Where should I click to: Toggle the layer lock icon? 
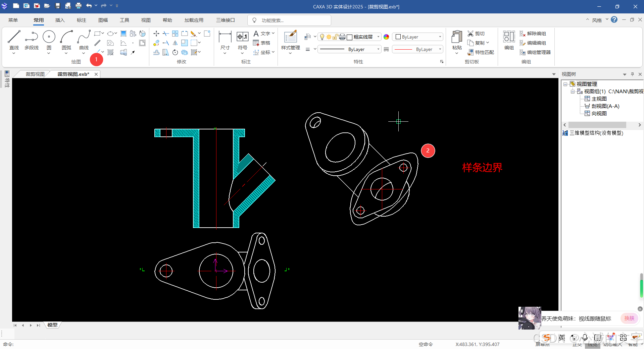point(335,37)
